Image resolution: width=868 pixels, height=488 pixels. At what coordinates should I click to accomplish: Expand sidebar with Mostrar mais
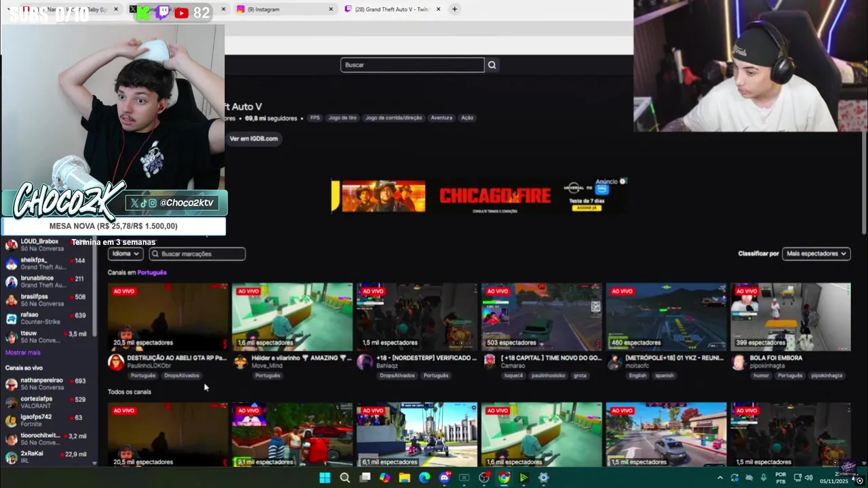[23, 352]
